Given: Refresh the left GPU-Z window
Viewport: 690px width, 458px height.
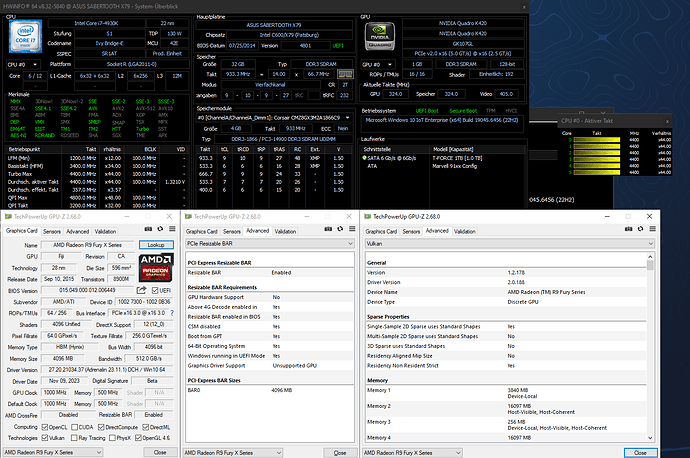Looking at the screenshot, I should click(x=160, y=229).
